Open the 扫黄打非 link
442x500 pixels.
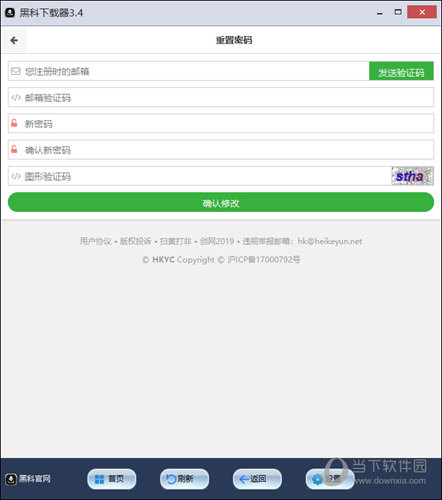176,241
